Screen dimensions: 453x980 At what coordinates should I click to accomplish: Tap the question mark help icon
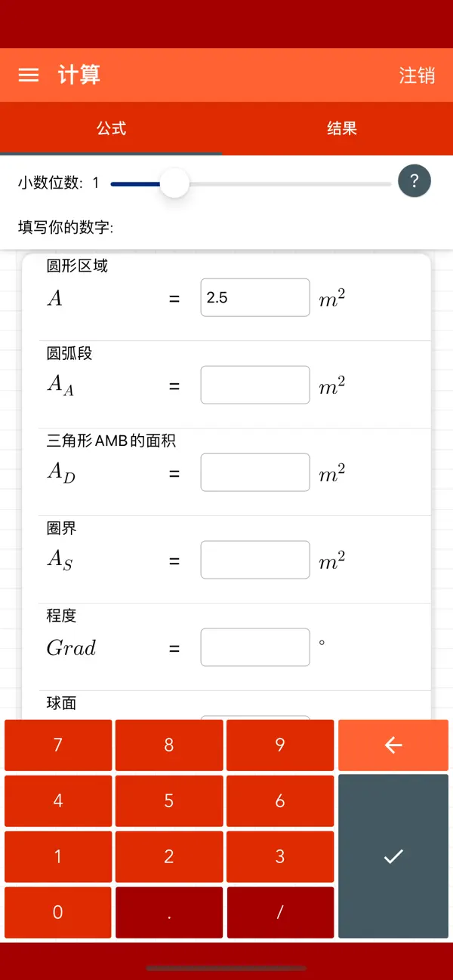point(414,181)
